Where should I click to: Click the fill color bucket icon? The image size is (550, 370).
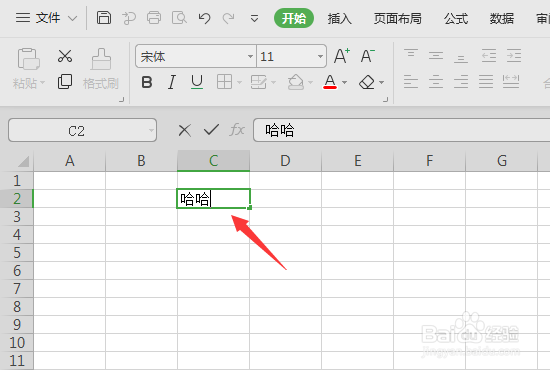click(x=296, y=82)
